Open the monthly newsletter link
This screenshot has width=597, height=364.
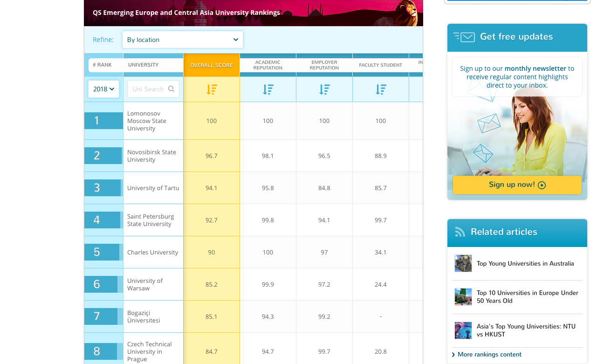pos(535,69)
